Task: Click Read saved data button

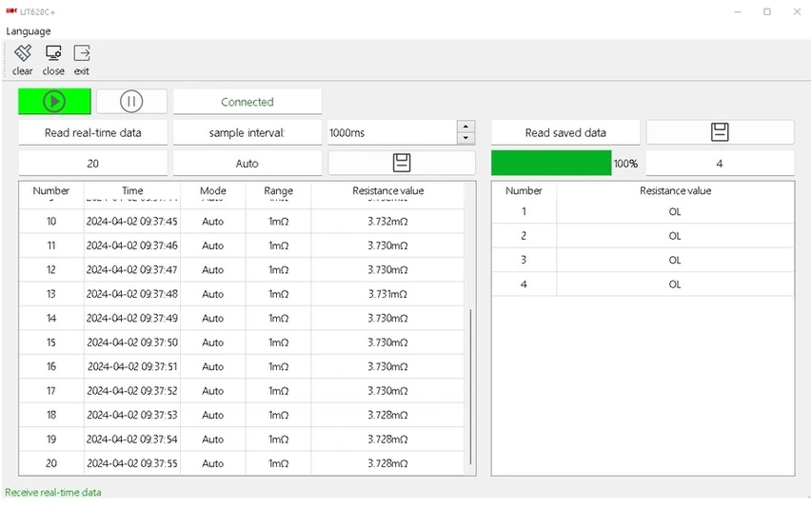Action: pos(565,132)
